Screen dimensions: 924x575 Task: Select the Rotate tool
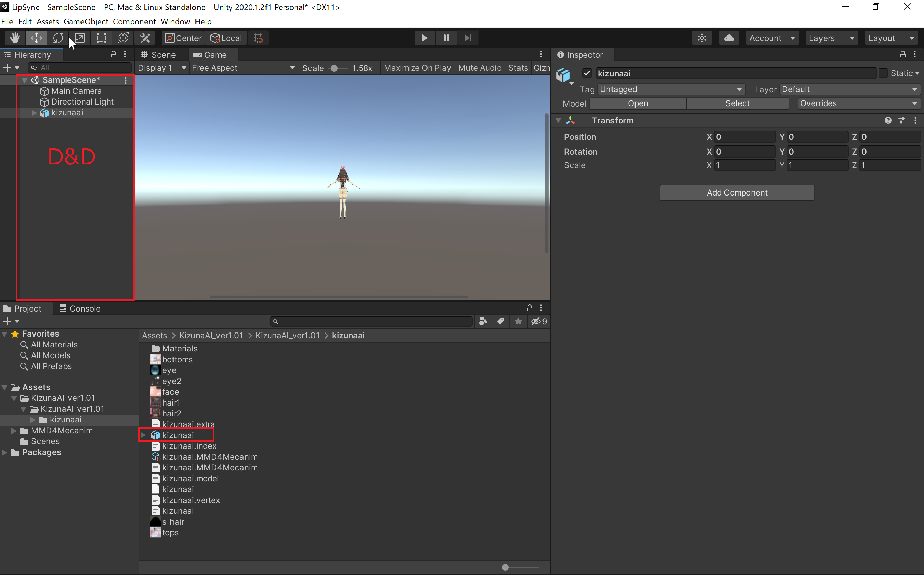pos(58,38)
